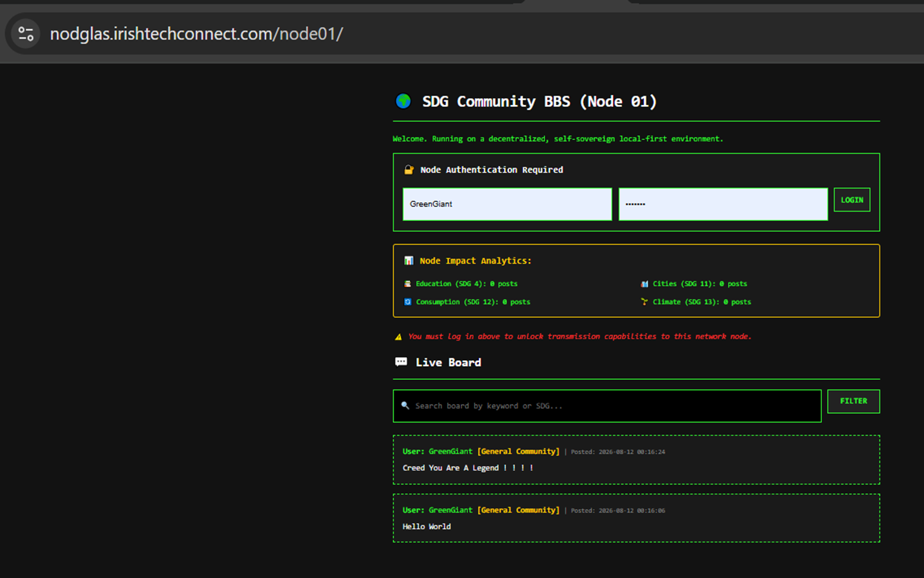Focus the masked password field
Screen dimensions: 924x578
(723, 204)
